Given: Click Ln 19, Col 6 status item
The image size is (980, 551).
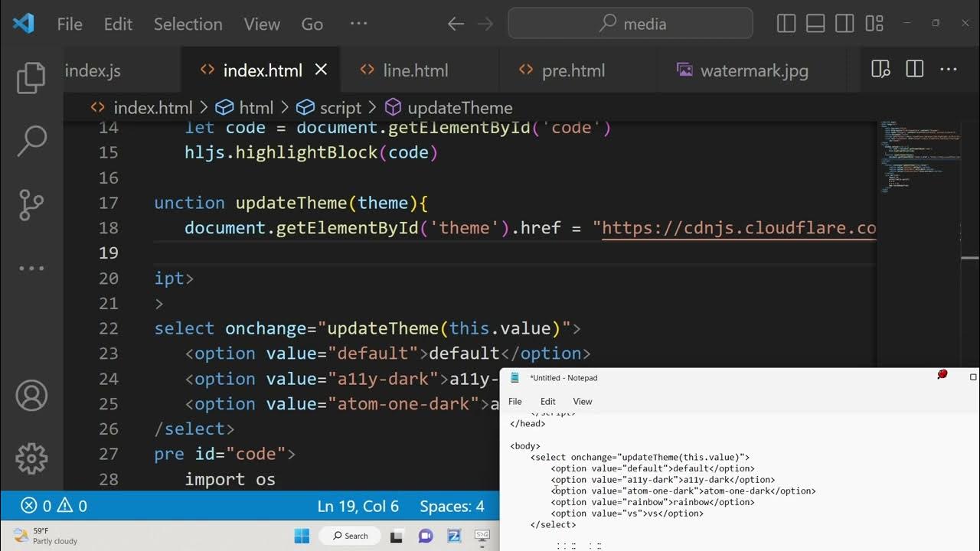Looking at the screenshot, I should [x=358, y=506].
